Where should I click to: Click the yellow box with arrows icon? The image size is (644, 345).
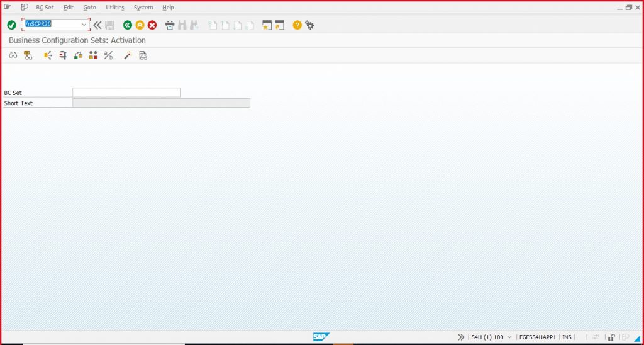tap(48, 55)
